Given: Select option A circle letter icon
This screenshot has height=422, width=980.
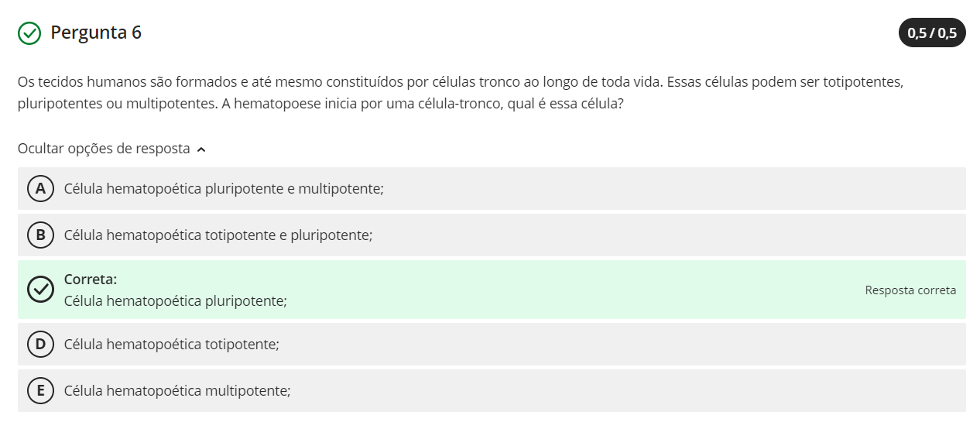Looking at the screenshot, I should coord(40,188).
